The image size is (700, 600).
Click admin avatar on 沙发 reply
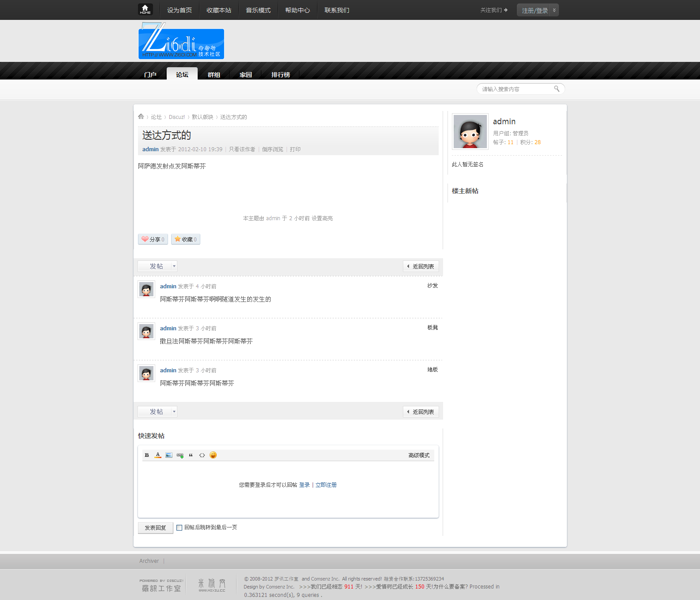tap(146, 289)
